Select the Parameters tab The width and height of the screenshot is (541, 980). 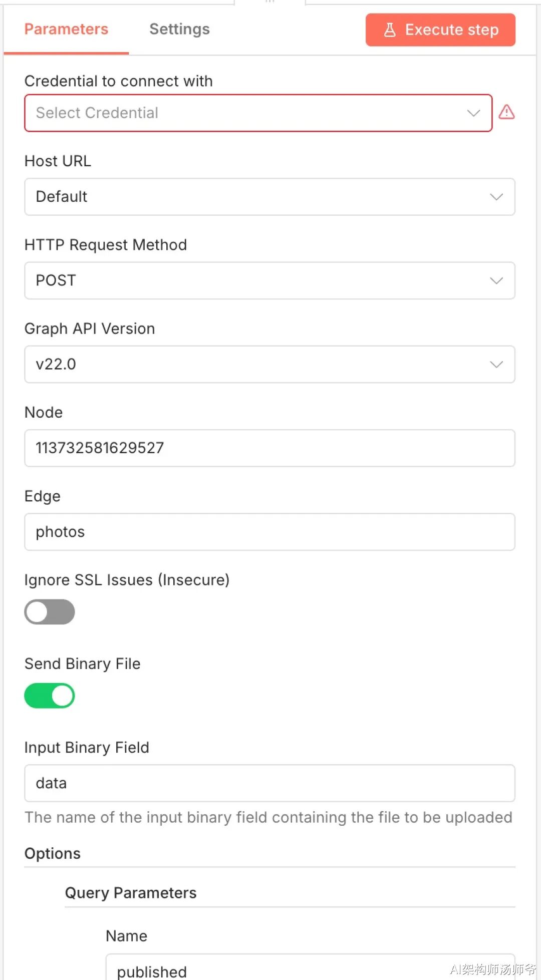click(x=66, y=29)
